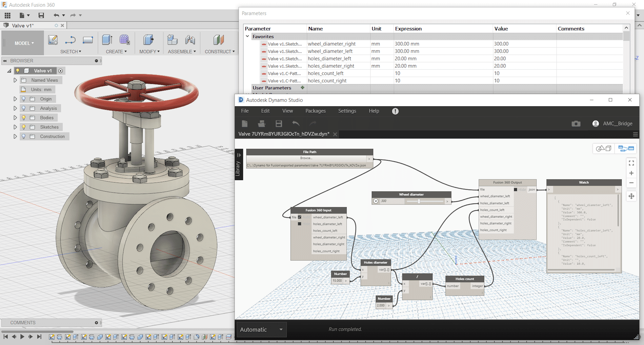Screen dimensions: 644x345
Task: Zoom to fit in Dynamo workspace
Action: click(x=631, y=163)
